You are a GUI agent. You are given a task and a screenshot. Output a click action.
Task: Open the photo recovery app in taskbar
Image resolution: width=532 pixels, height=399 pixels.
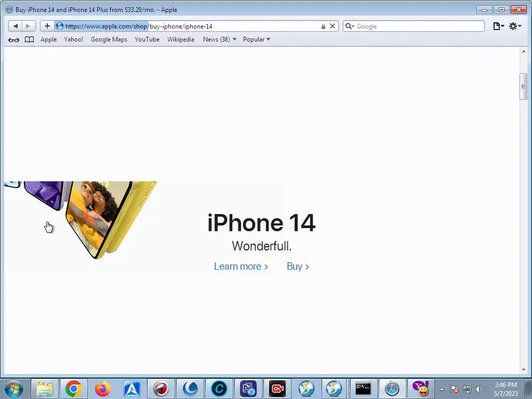[x=248, y=389]
